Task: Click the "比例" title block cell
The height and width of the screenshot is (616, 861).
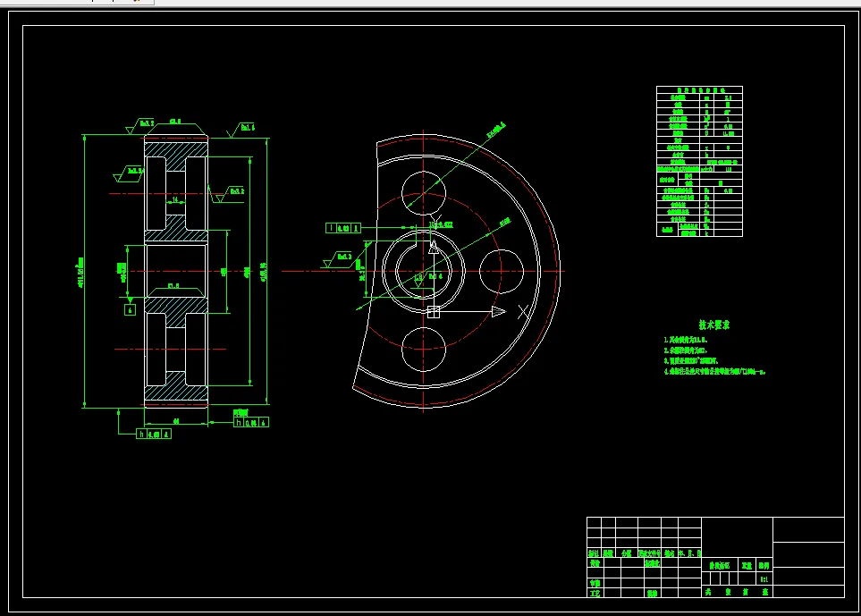Action: coord(764,566)
